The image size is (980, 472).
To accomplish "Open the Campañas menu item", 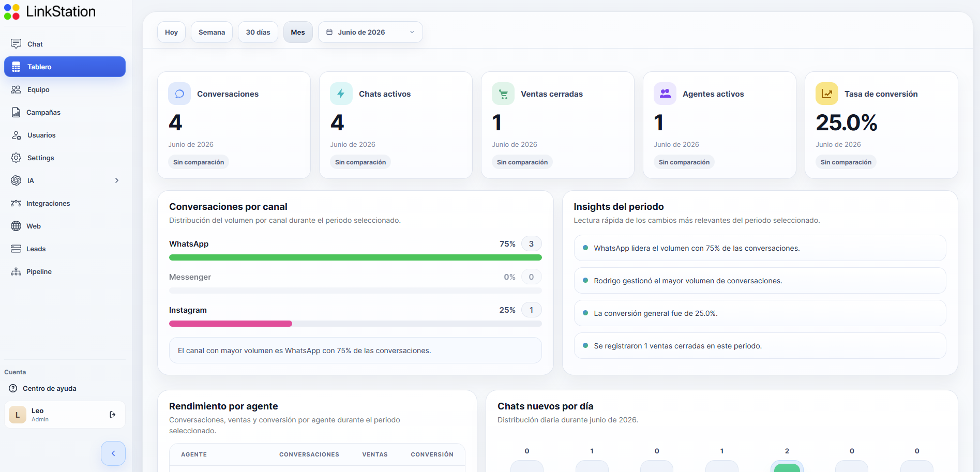I will pos(65,112).
